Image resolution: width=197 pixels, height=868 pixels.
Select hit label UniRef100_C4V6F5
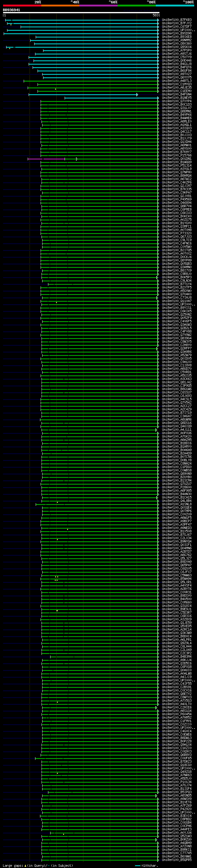tap(177, 321)
